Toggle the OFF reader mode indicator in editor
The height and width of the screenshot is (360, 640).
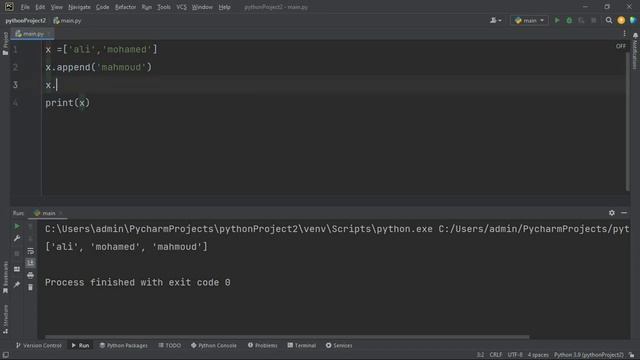coord(620,46)
